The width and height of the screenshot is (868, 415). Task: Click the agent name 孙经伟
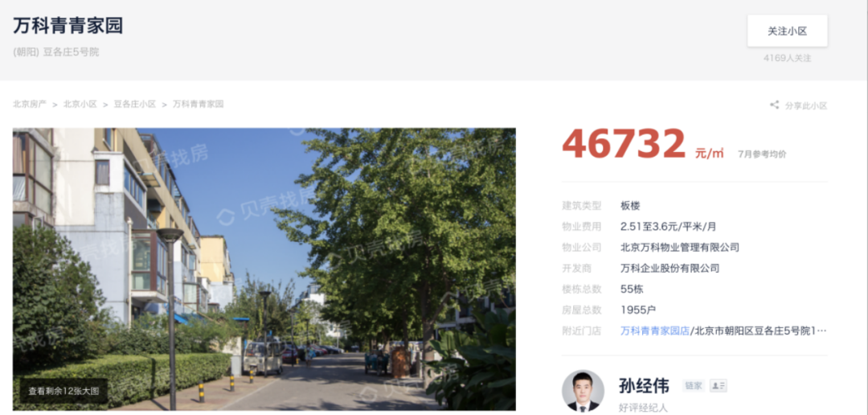click(x=644, y=385)
